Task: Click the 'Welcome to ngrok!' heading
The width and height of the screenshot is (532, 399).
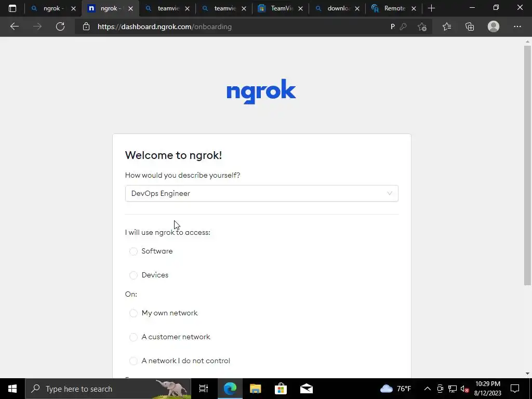Action: click(x=174, y=155)
